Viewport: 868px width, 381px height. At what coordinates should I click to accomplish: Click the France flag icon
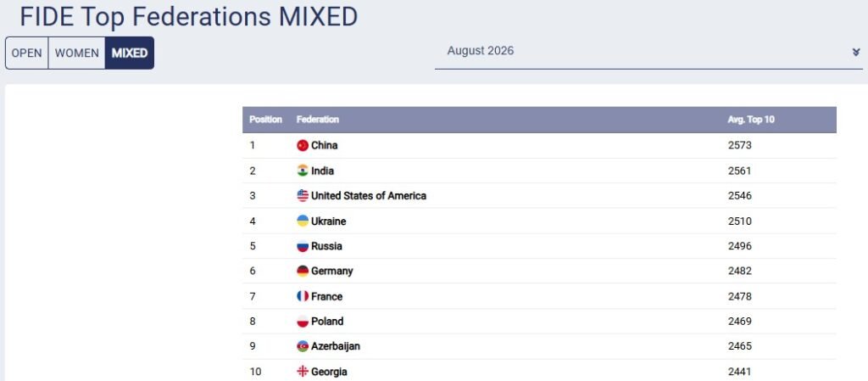tap(303, 296)
